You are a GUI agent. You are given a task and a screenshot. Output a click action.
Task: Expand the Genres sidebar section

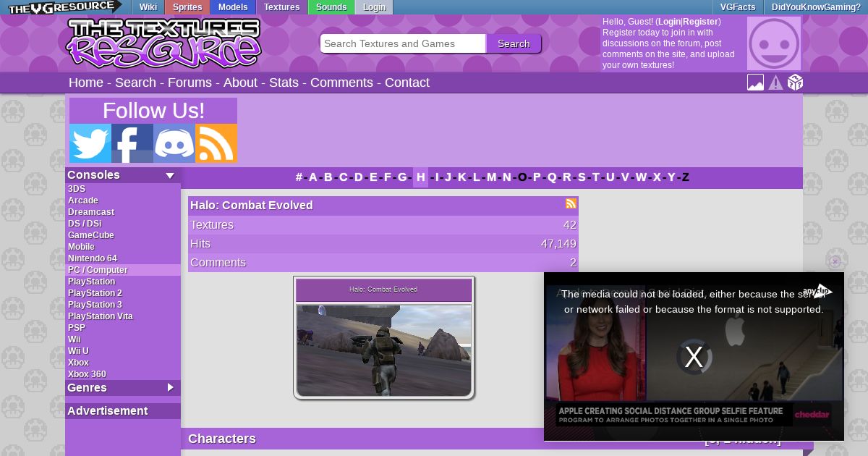171,387
